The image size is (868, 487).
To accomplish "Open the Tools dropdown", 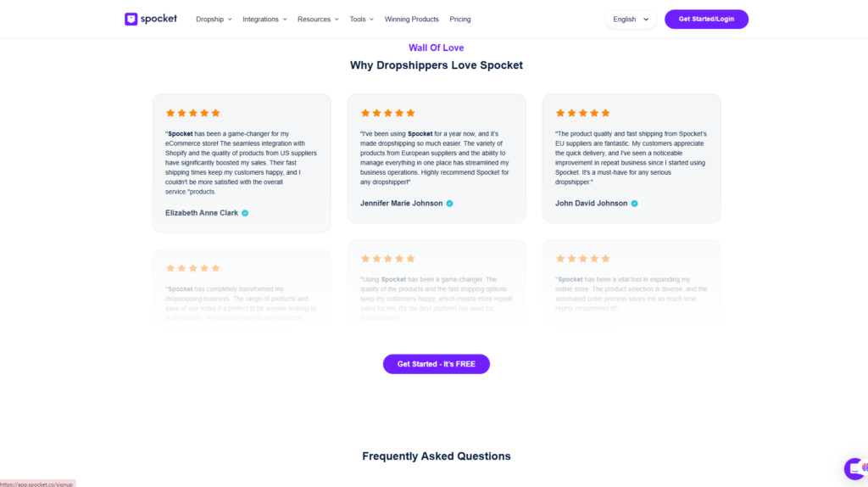I will pos(361,20).
